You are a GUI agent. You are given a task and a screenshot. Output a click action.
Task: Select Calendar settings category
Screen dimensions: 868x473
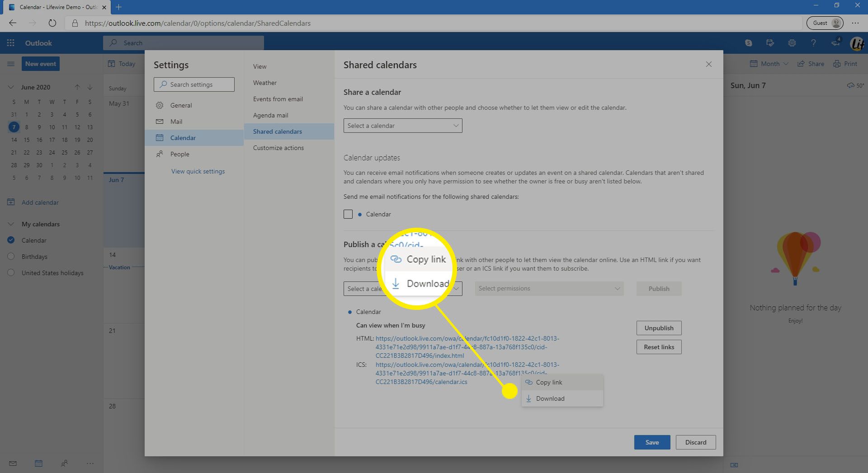[x=194, y=138]
